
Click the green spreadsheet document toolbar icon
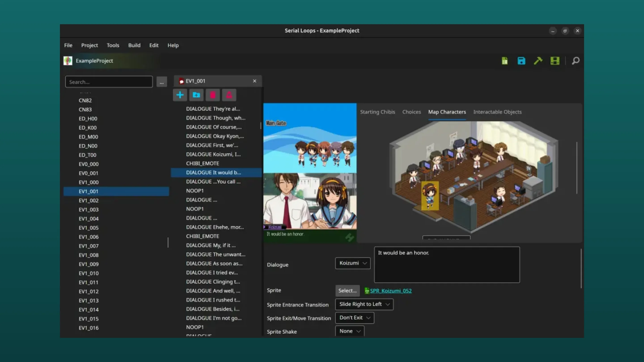tap(505, 61)
